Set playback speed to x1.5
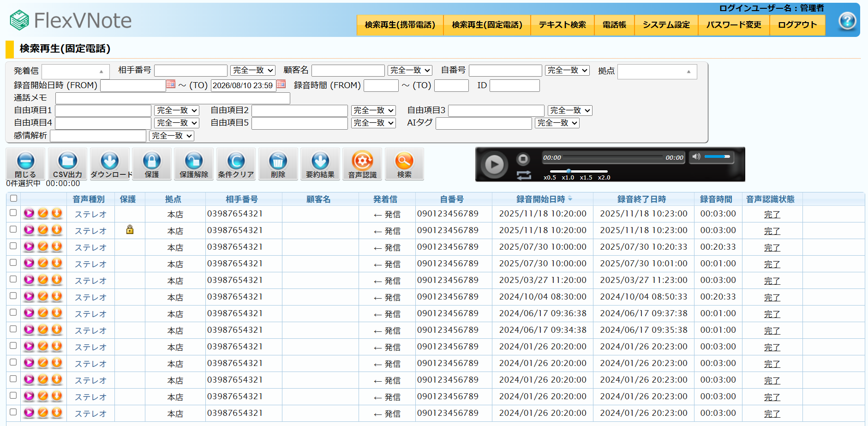This screenshot has height=426, width=868. coord(586,178)
